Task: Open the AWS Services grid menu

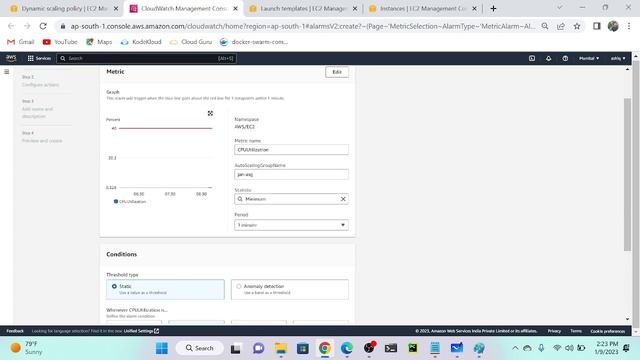Action: (x=39, y=58)
